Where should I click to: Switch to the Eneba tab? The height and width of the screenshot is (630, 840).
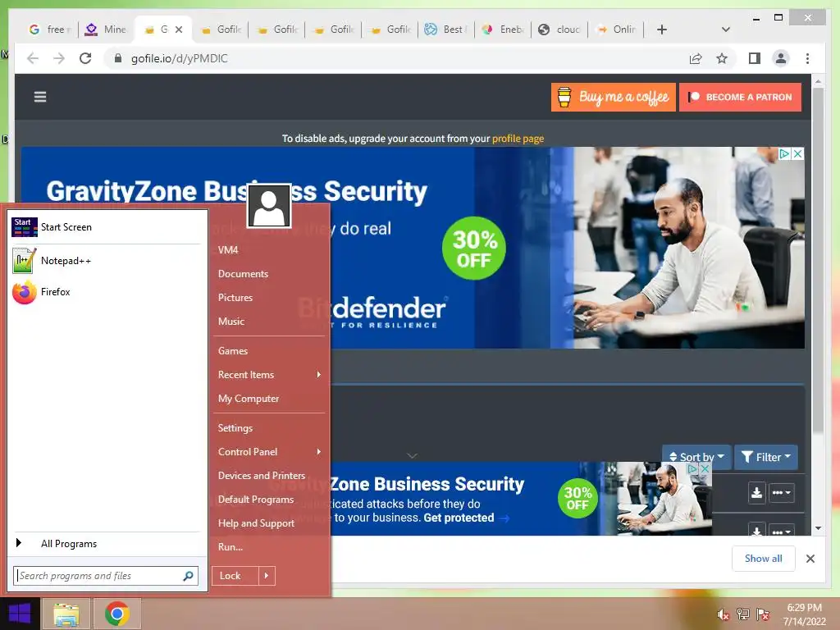(x=503, y=30)
